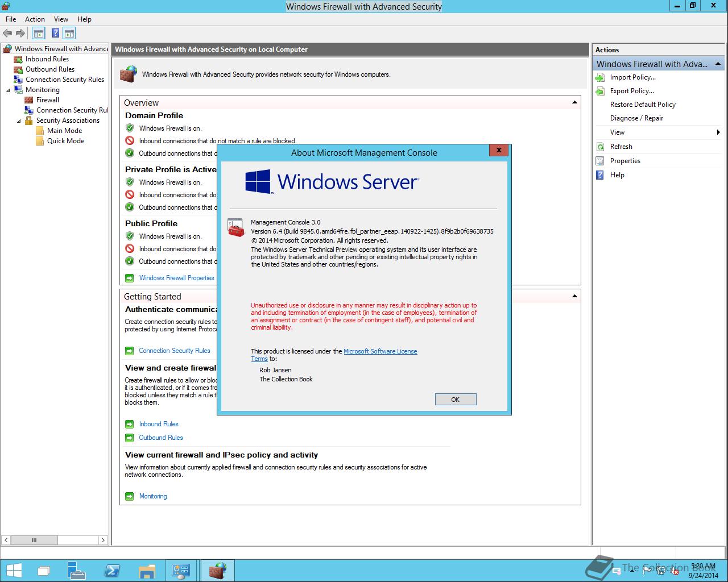The width and height of the screenshot is (728, 582).
Task: Click the Control Panel taskbar icon
Action: pos(181,571)
